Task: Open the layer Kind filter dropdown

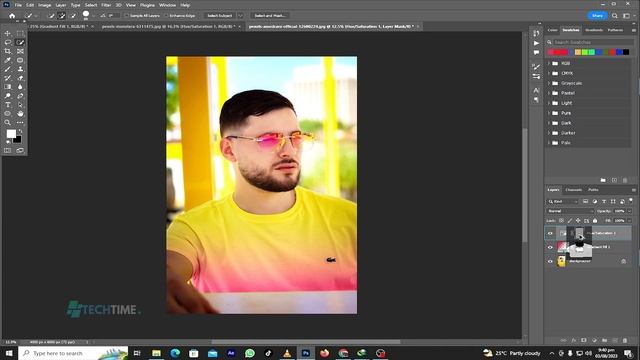Action: click(x=562, y=202)
